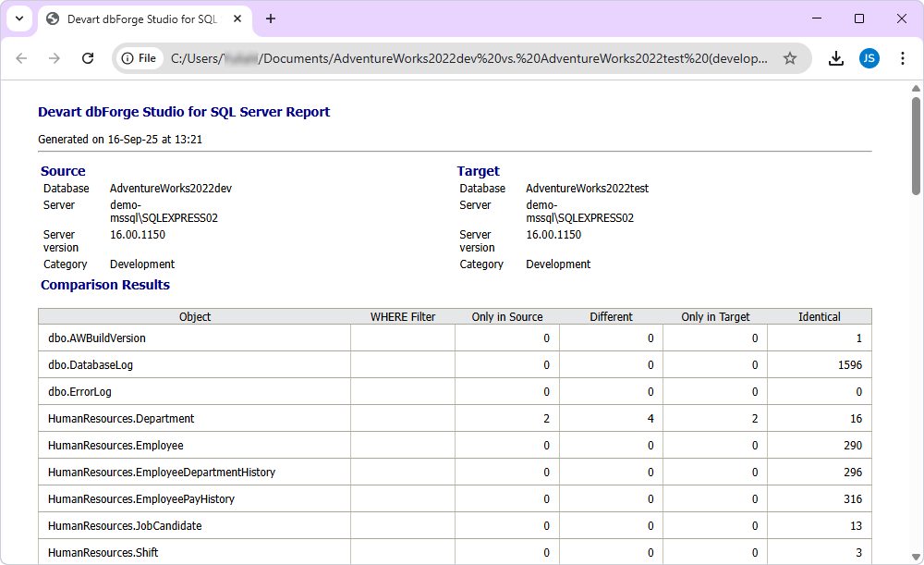Click the forward navigation arrow

click(x=55, y=57)
